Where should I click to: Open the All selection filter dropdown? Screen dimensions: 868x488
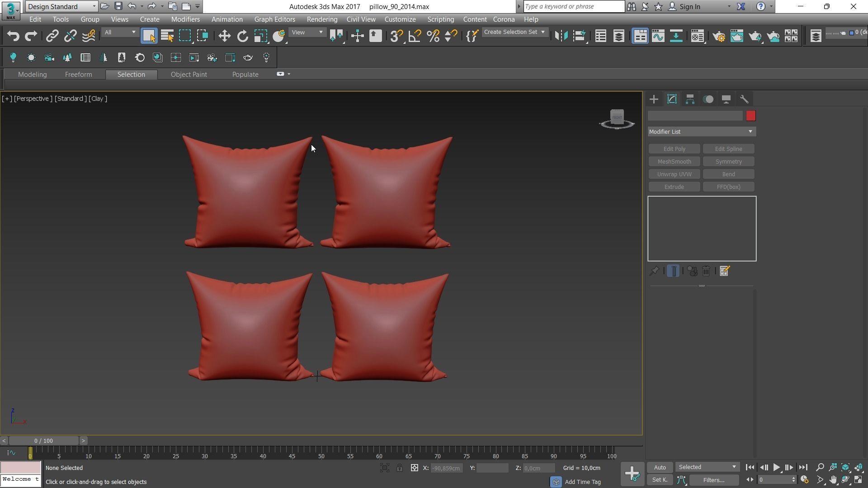(120, 33)
